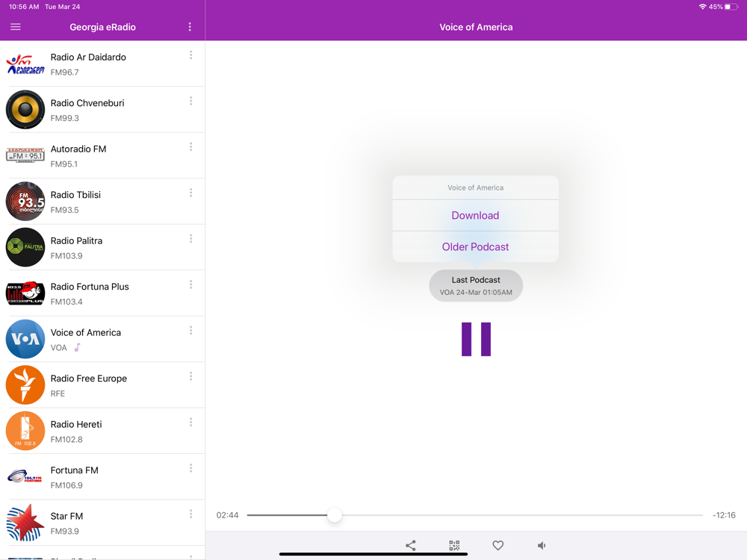Click the FM99.3 frequency label
The width and height of the screenshot is (747, 560).
click(x=65, y=118)
